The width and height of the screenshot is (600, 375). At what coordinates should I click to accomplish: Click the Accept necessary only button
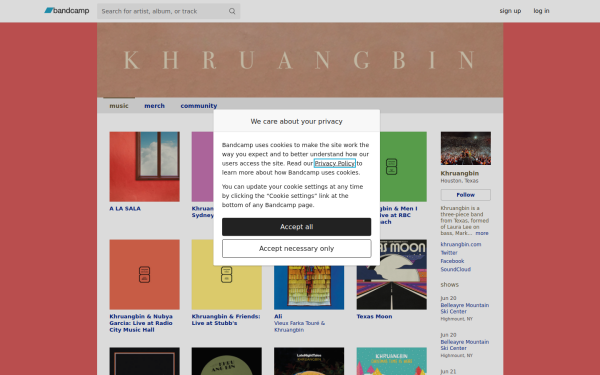pos(297,249)
